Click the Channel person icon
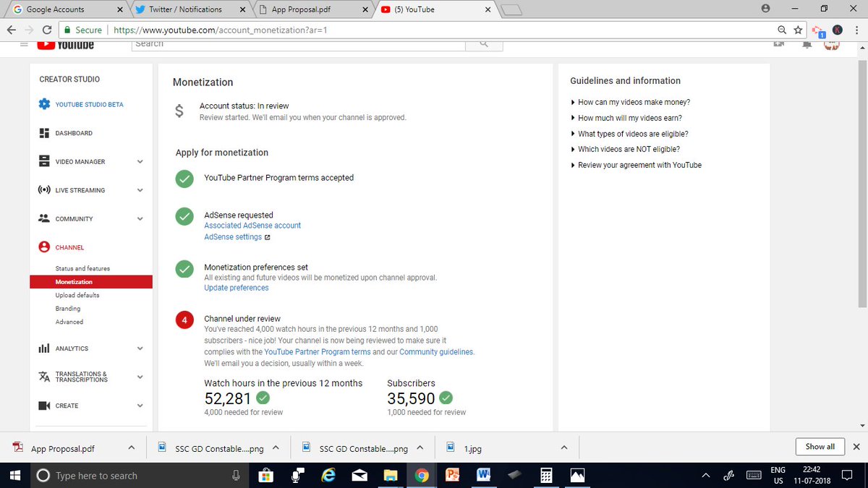This screenshot has width=868, height=488. tap(44, 247)
